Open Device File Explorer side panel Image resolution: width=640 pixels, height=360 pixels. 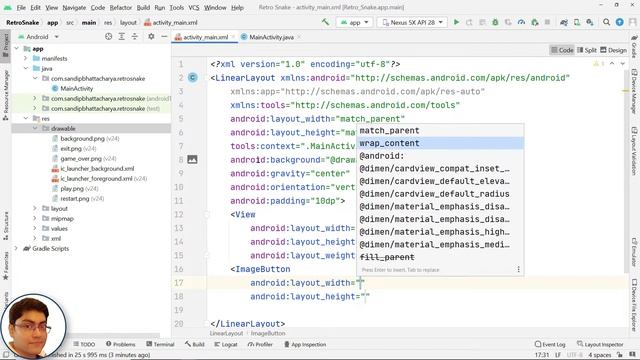634,304
